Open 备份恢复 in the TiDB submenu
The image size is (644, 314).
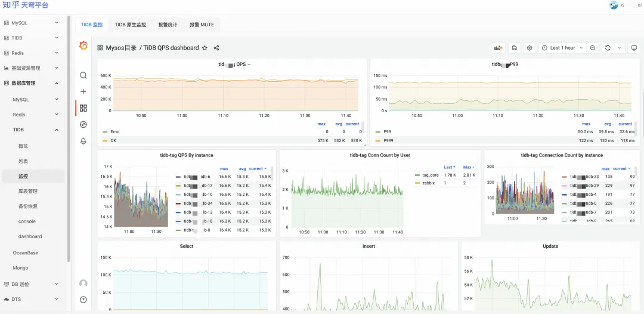tap(27, 206)
